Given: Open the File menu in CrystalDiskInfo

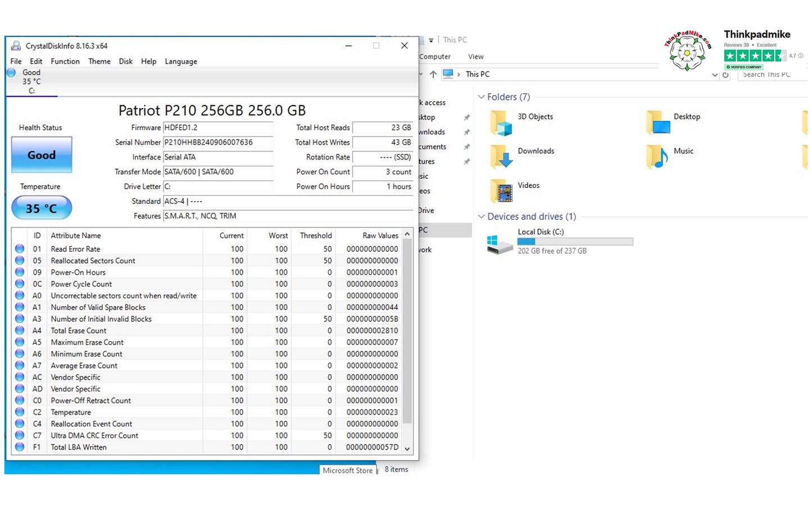Looking at the screenshot, I should coord(16,61).
